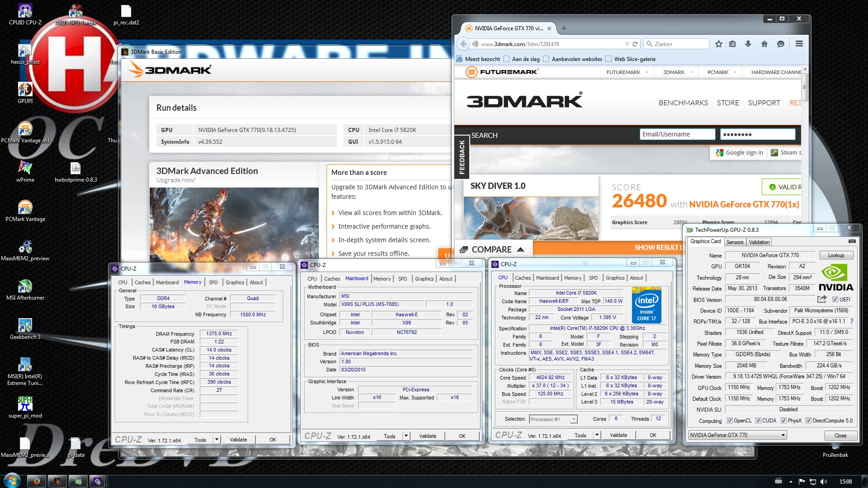Launch wPrime desktop icon
The width and height of the screenshot is (868, 488).
[25, 172]
